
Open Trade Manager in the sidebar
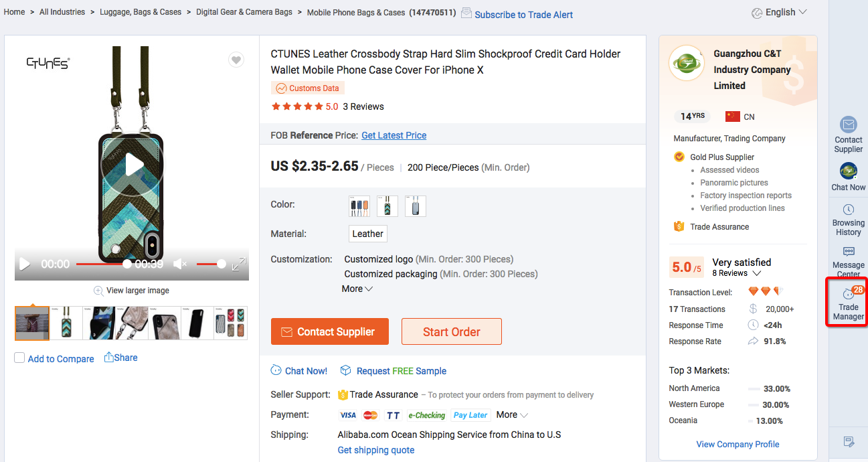tap(848, 303)
